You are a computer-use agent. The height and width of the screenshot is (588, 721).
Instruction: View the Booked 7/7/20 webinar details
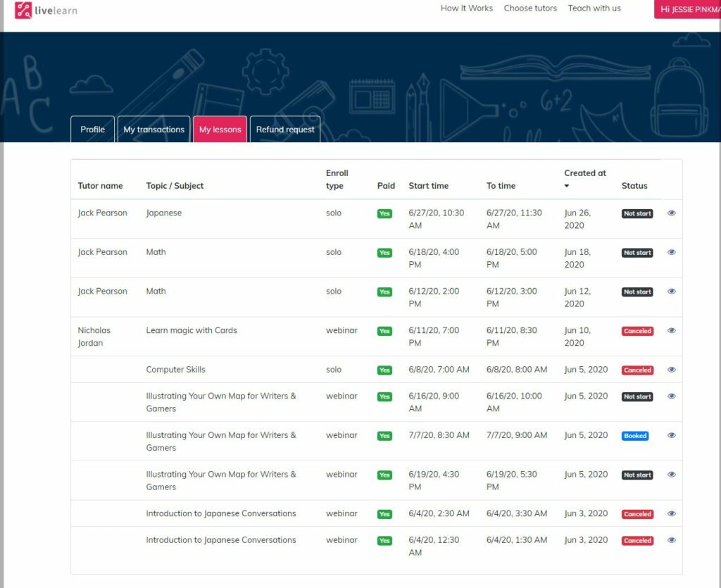point(671,435)
